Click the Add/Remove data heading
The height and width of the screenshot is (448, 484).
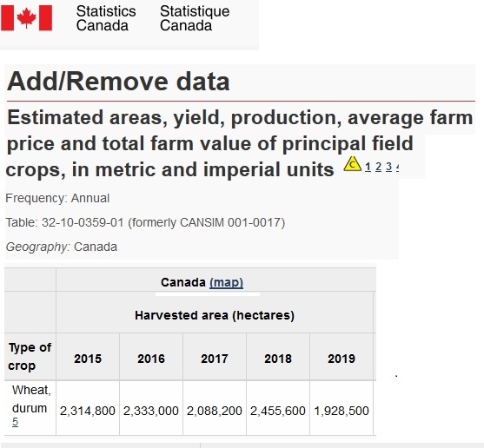(118, 82)
